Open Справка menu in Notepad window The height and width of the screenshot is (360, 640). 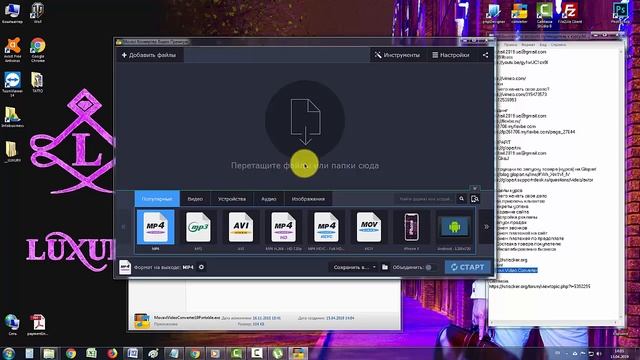point(558,44)
